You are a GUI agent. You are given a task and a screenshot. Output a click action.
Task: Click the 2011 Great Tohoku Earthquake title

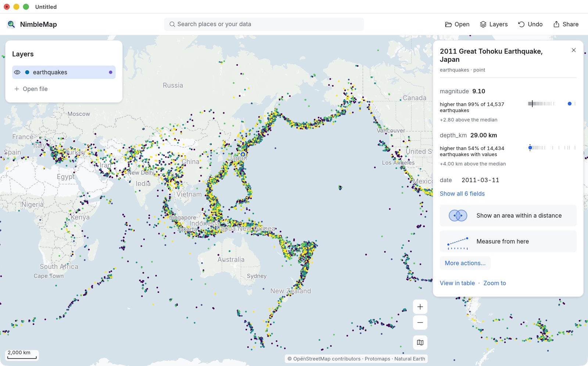(491, 55)
